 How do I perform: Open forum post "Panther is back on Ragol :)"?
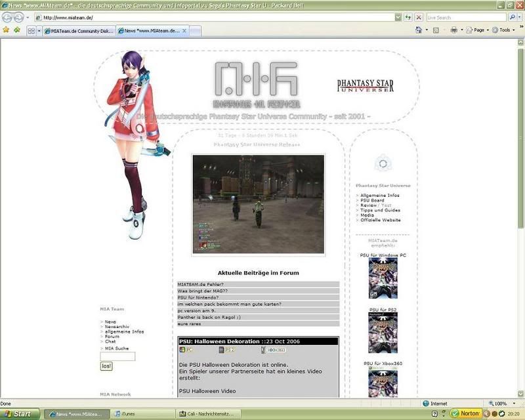pyautogui.click(x=209, y=317)
